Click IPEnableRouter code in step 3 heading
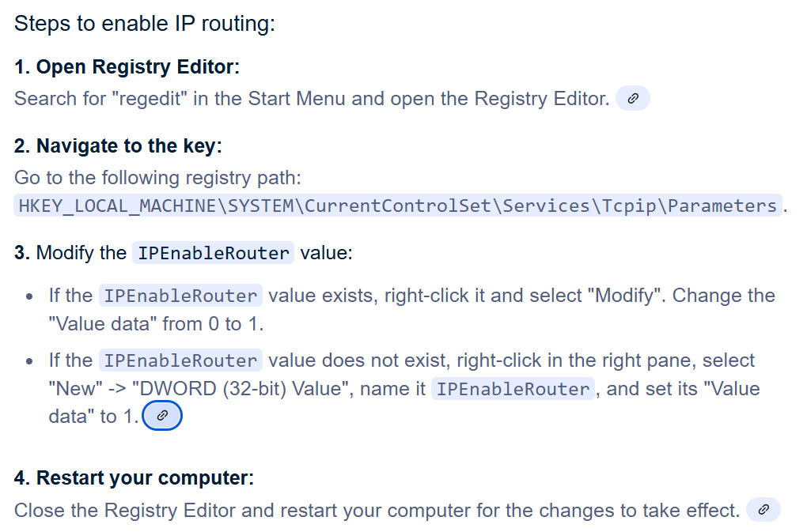807x532 pixels. coord(214,253)
